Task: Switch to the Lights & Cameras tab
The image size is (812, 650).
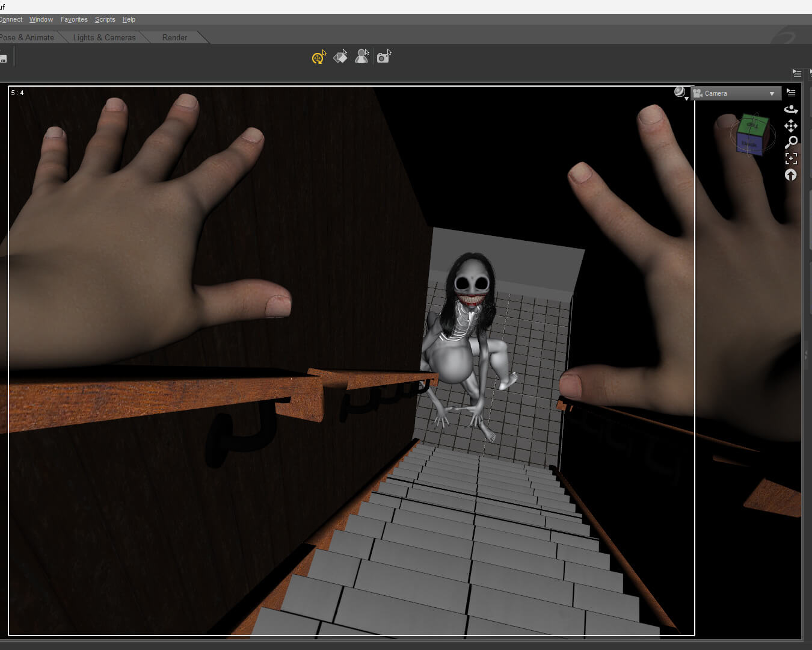Action: [104, 37]
